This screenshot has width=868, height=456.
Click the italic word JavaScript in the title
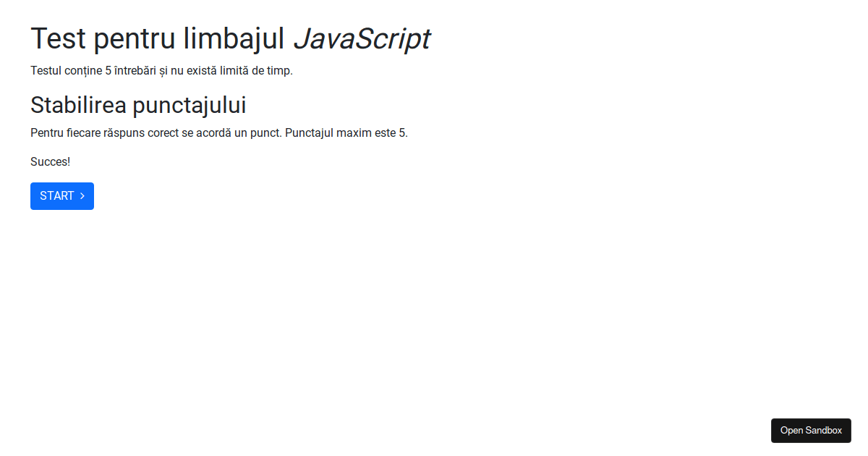(x=362, y=38)
